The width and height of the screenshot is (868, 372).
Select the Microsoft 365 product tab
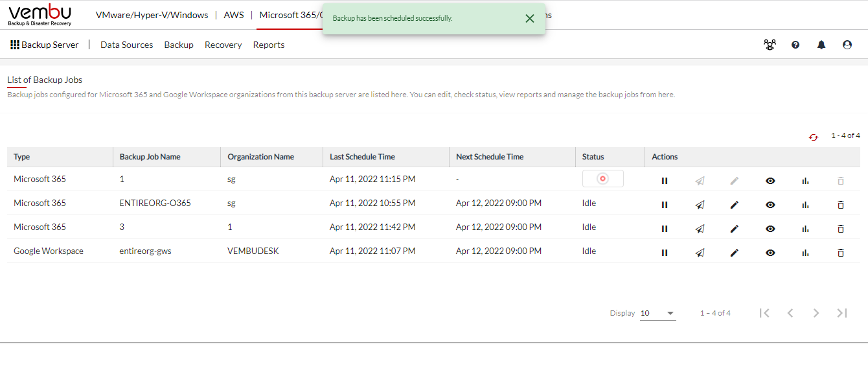[x=290, y=15]
